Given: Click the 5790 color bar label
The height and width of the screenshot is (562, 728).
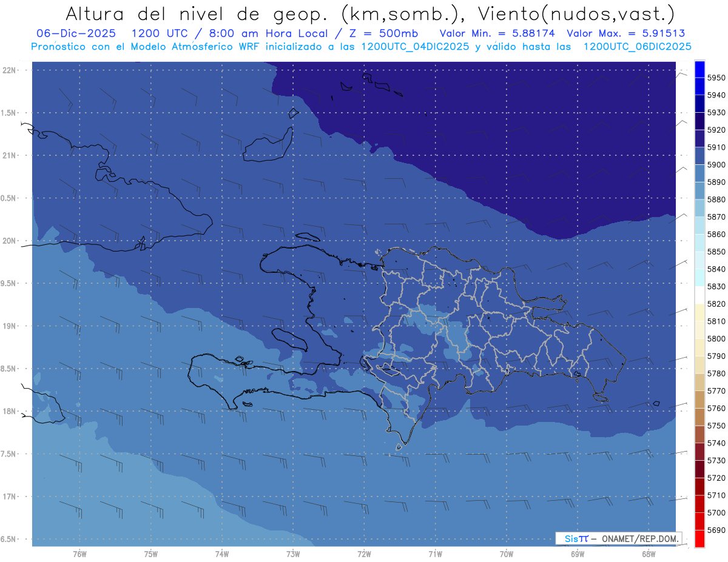Looking at the screenshot, I should (x=717, y=356).
